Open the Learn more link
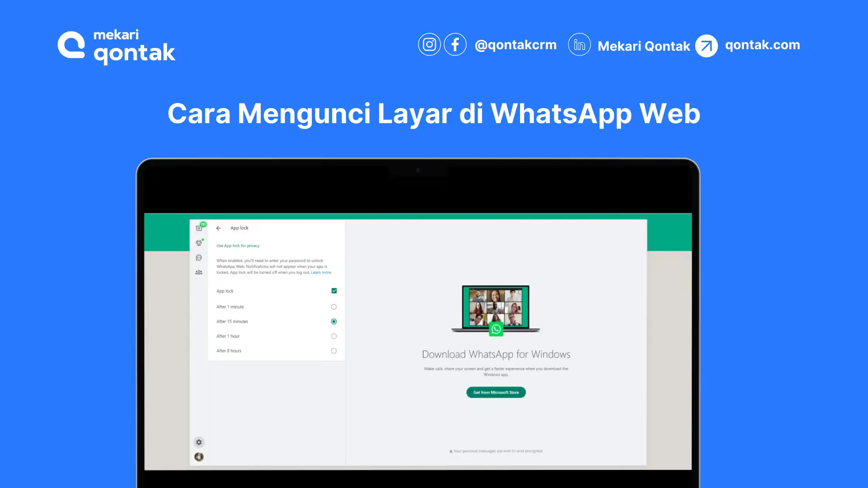This screenshot has width=868, height=488. pyautogui.click(x=321, y=273)
